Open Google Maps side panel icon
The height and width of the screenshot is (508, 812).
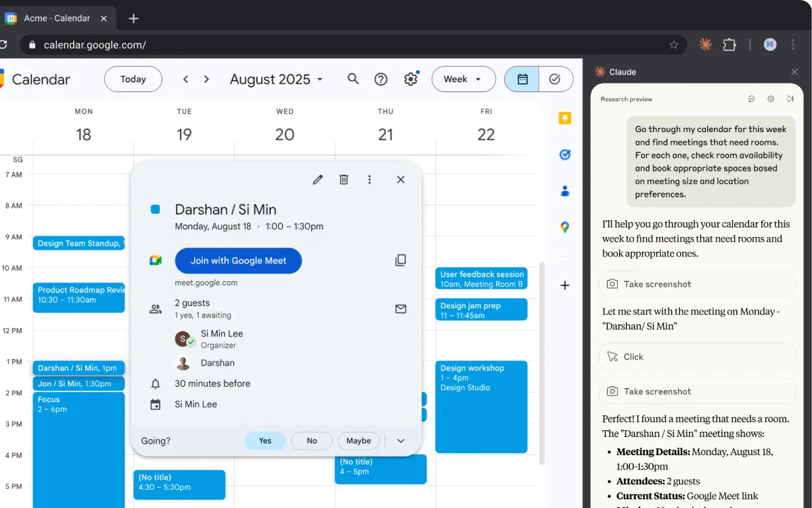point(565,228)
